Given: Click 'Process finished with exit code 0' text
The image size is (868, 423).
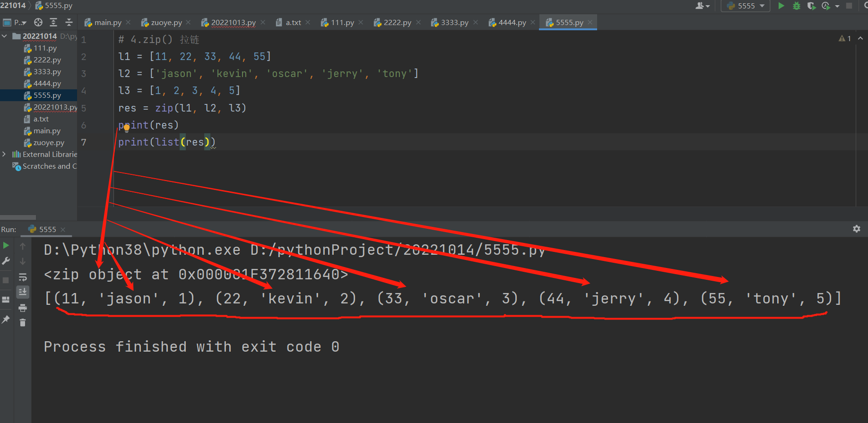Looking at the screenshot, I should tap(191, 347).
